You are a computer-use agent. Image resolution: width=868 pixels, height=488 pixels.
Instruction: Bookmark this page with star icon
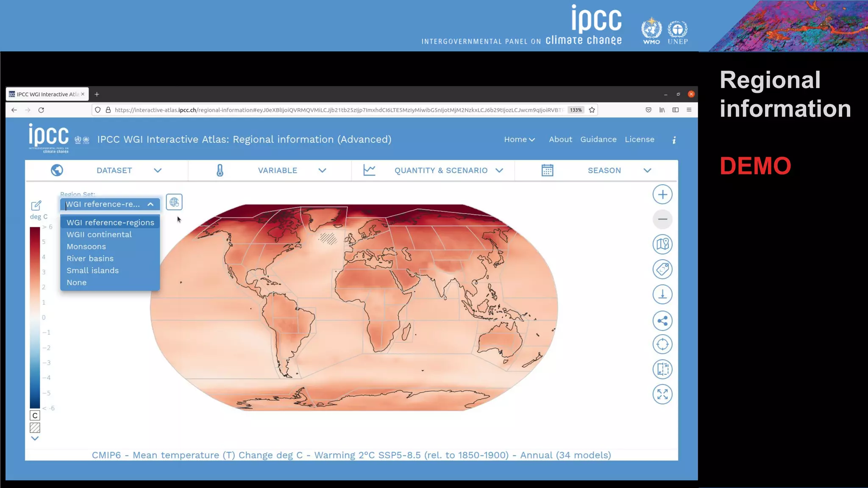(592, 110)
